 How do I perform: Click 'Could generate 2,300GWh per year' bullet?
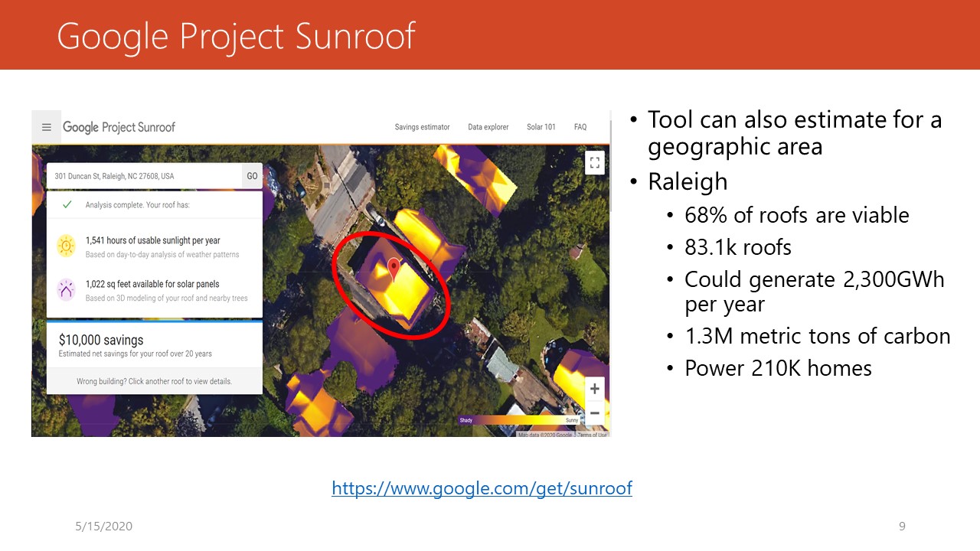point(815,292)
